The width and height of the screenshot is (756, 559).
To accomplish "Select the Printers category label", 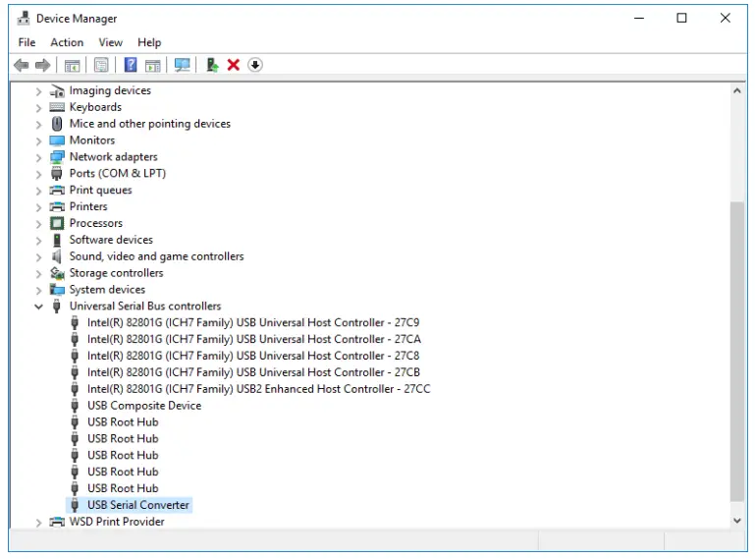I will click(88, 206).
